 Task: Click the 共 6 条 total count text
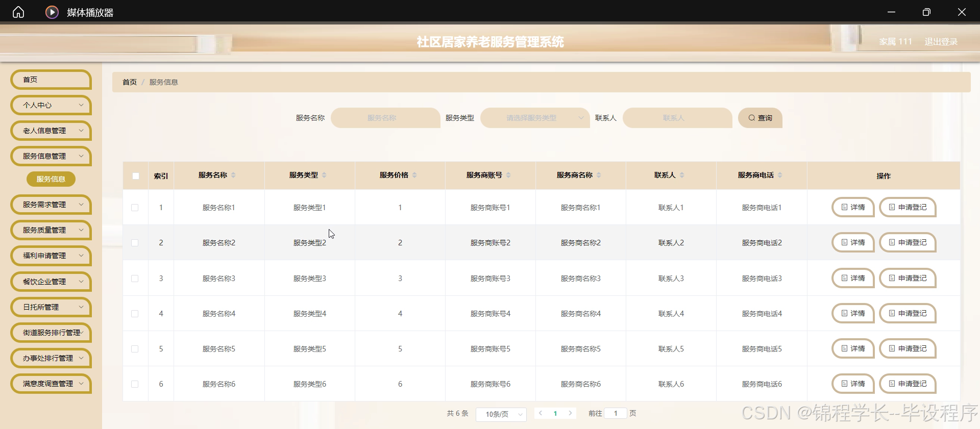[x=457, y=413]
